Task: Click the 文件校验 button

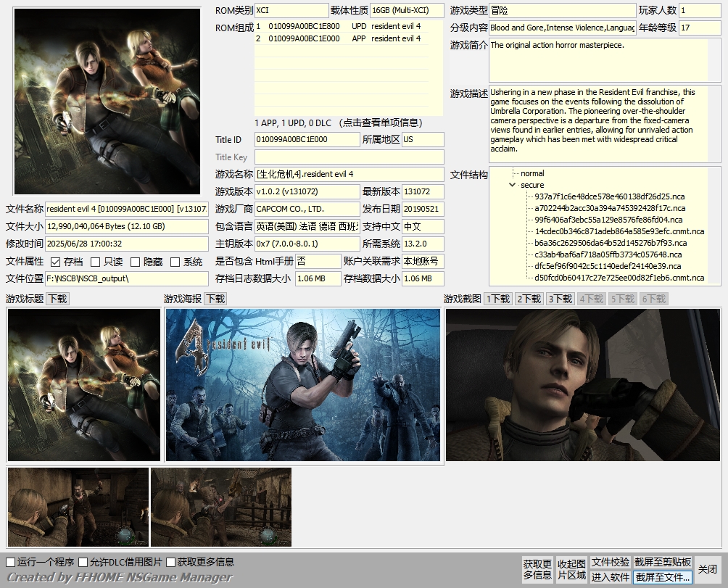Action: pyautogui.click(x=611, y=562)
